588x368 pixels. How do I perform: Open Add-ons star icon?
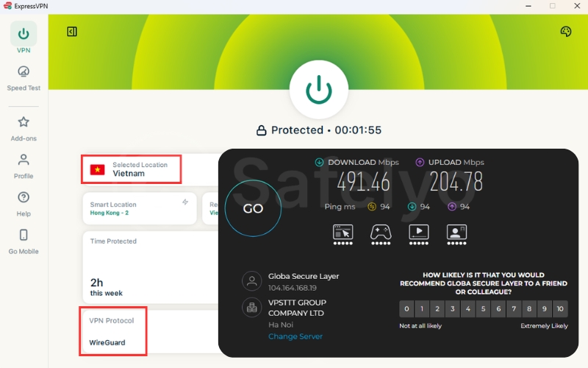click(x=24, y=122)
